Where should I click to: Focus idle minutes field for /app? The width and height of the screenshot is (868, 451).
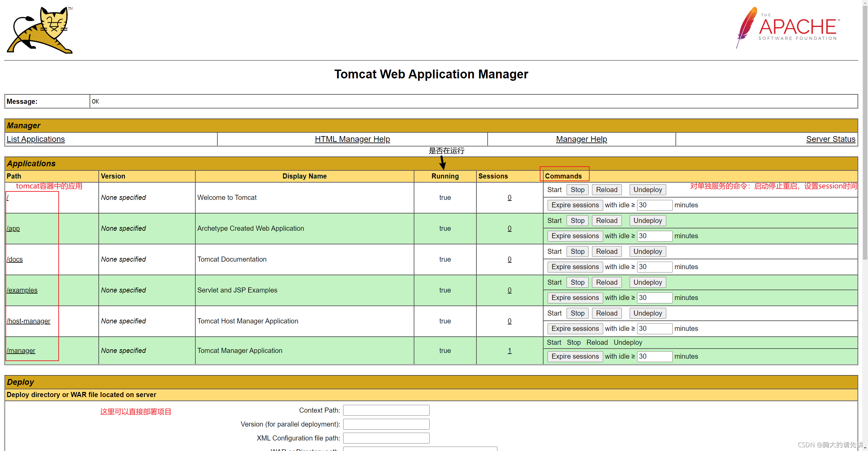coord(654,236)
